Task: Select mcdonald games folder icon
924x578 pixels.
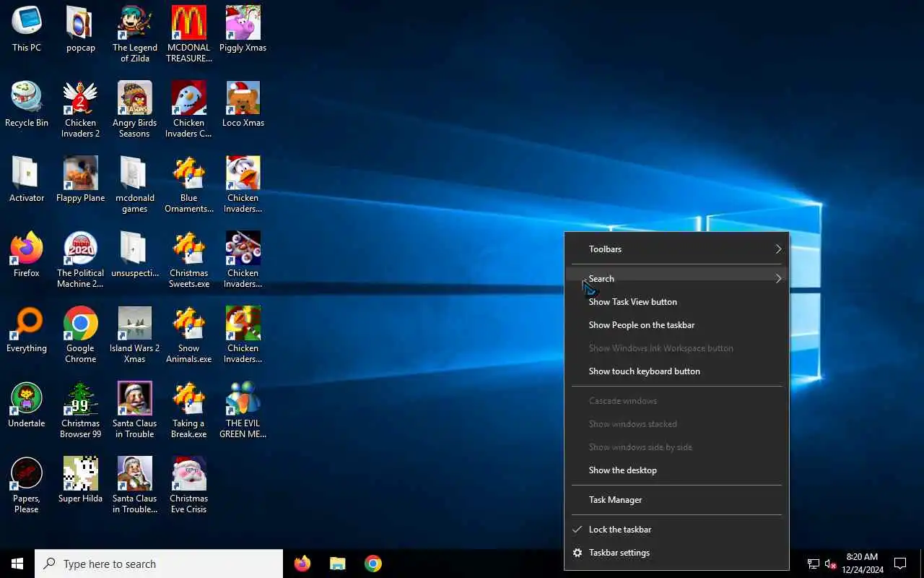Action: pos(135,184)
